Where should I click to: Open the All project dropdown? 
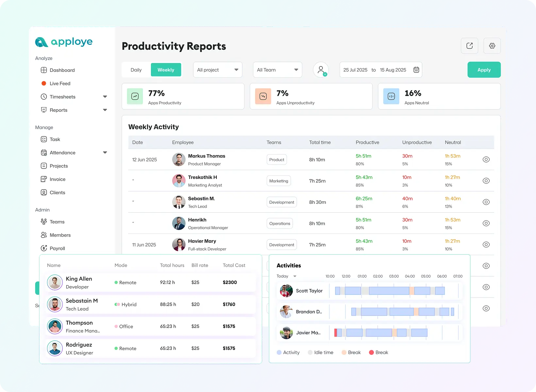217,70
